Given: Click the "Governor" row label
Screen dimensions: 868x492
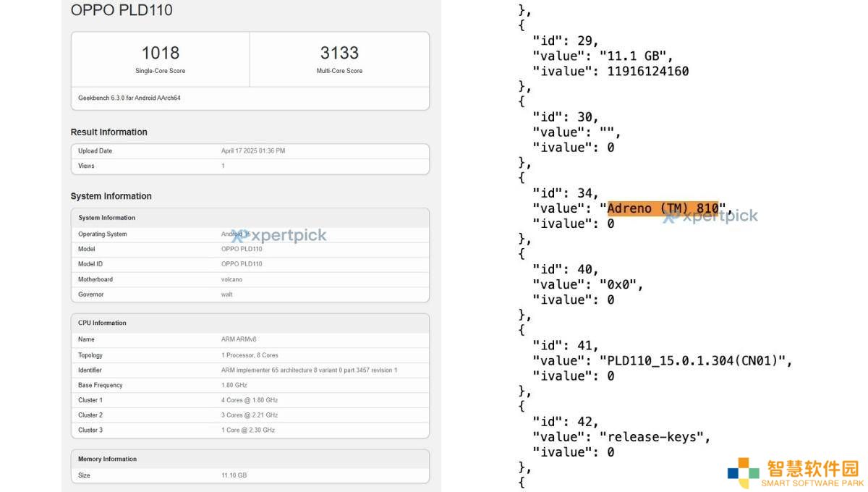Looking at the screenshot, I should click(91, 294).
